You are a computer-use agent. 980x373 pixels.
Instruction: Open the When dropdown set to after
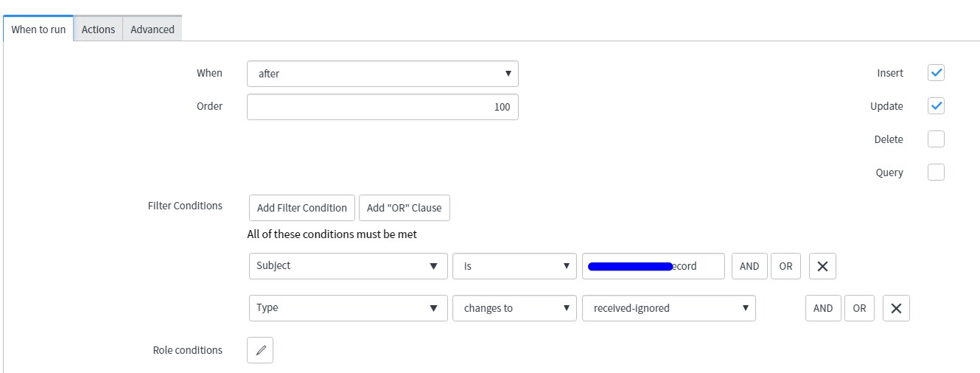pyautogui.click(x=382, y=74)
